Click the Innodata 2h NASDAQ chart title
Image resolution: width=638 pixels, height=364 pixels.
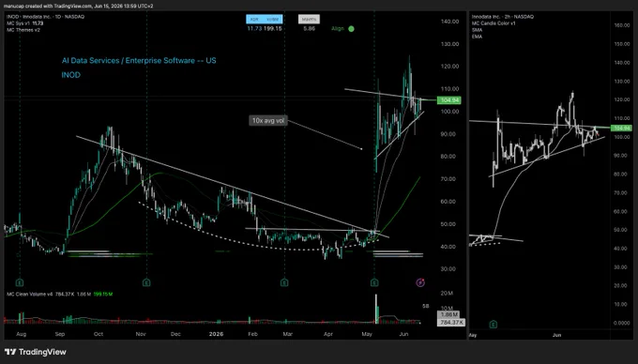(x=503, y=17)
